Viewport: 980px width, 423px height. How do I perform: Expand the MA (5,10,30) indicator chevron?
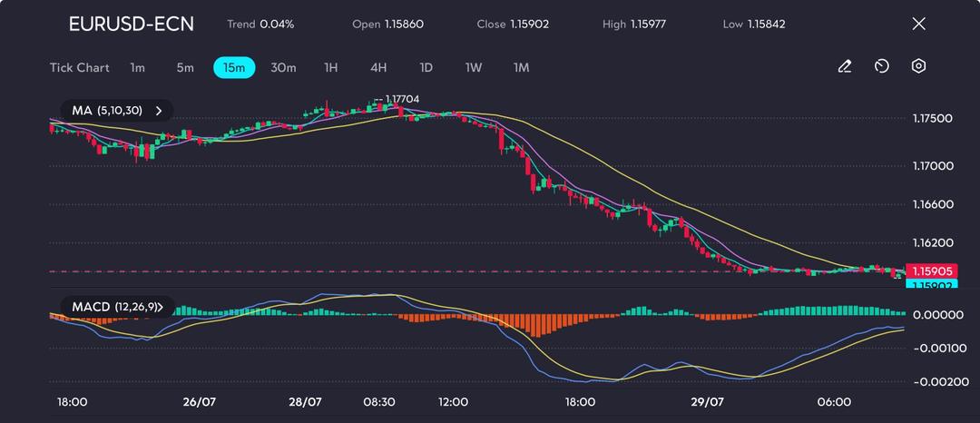(159, 111)
